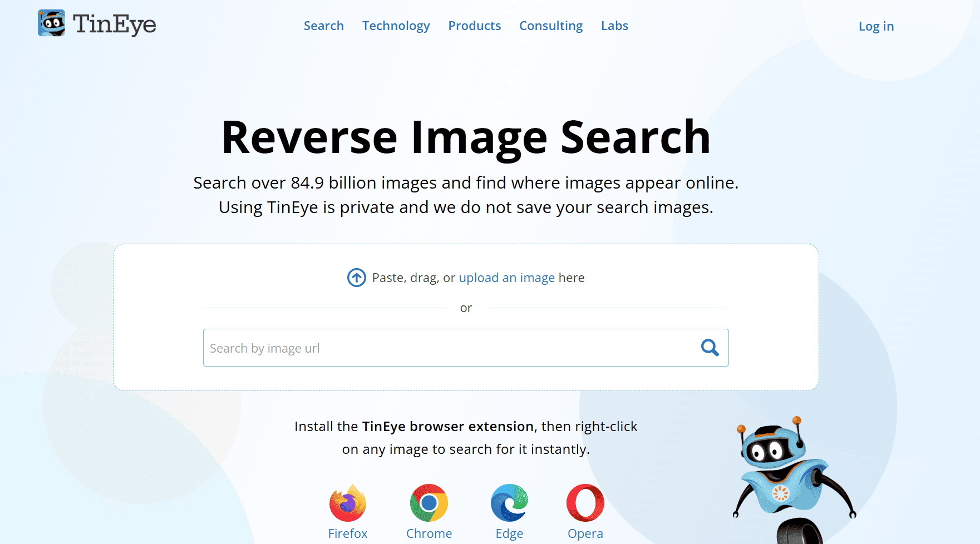
Task: Click the Opera browser icon
Action: point(585,503)
